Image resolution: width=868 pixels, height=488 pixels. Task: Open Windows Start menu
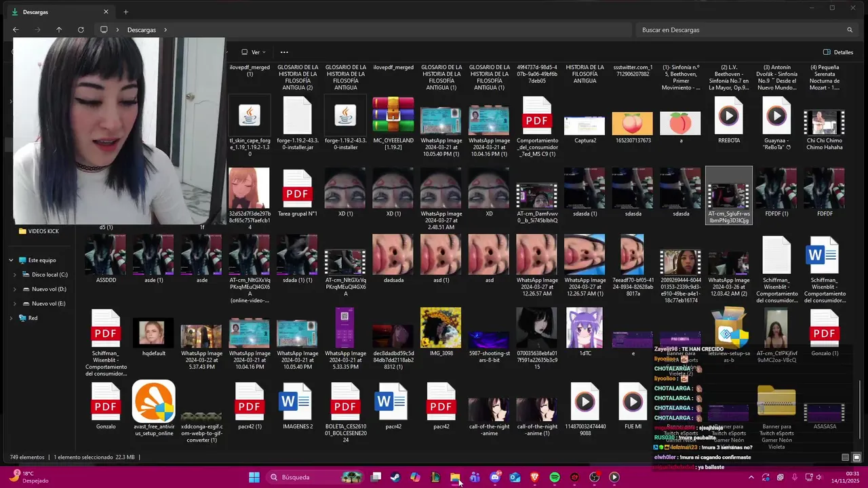(254, 477)
